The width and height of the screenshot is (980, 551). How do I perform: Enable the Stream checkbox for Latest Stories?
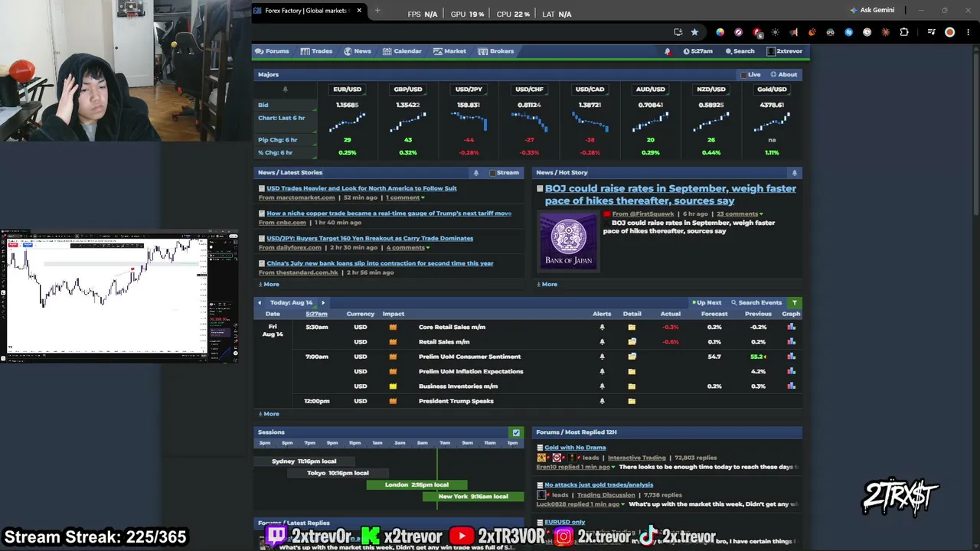point(492,173)
